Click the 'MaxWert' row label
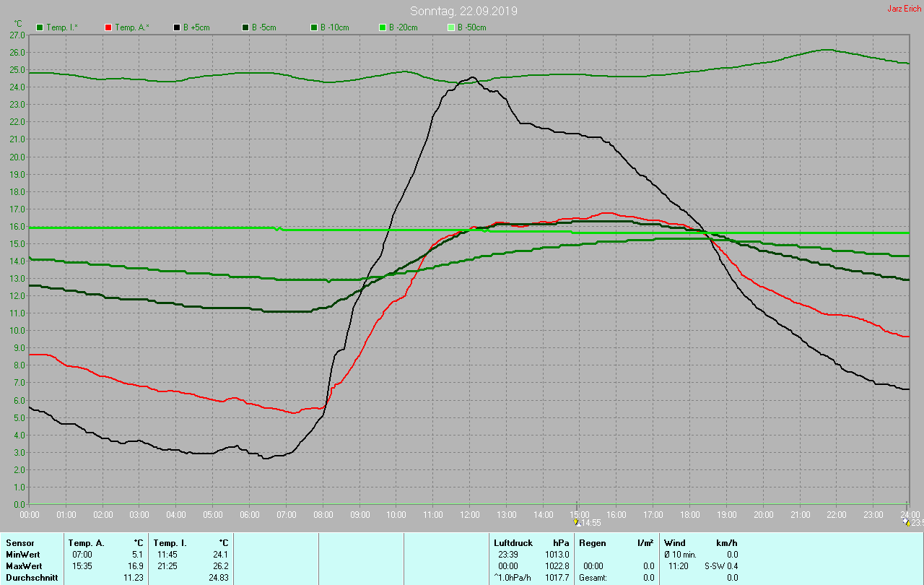Image resolution: width=924 pixels, height=585 pixels. click(x=24, y=566)
